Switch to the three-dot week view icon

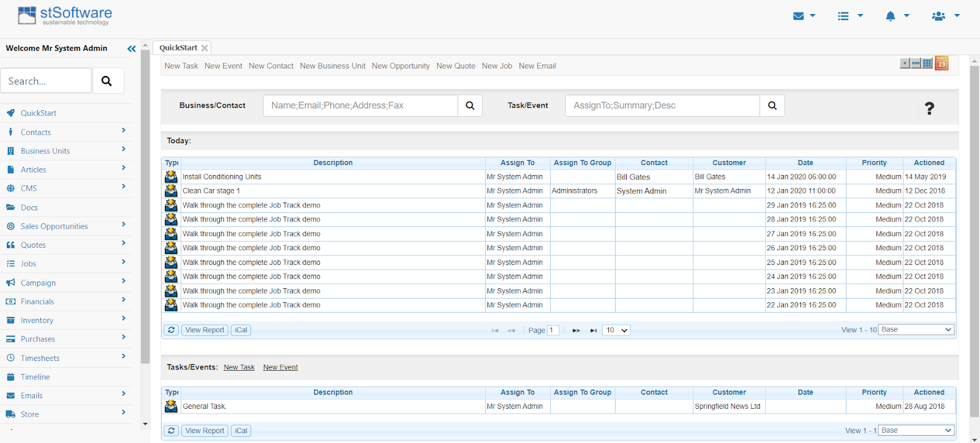916,63
